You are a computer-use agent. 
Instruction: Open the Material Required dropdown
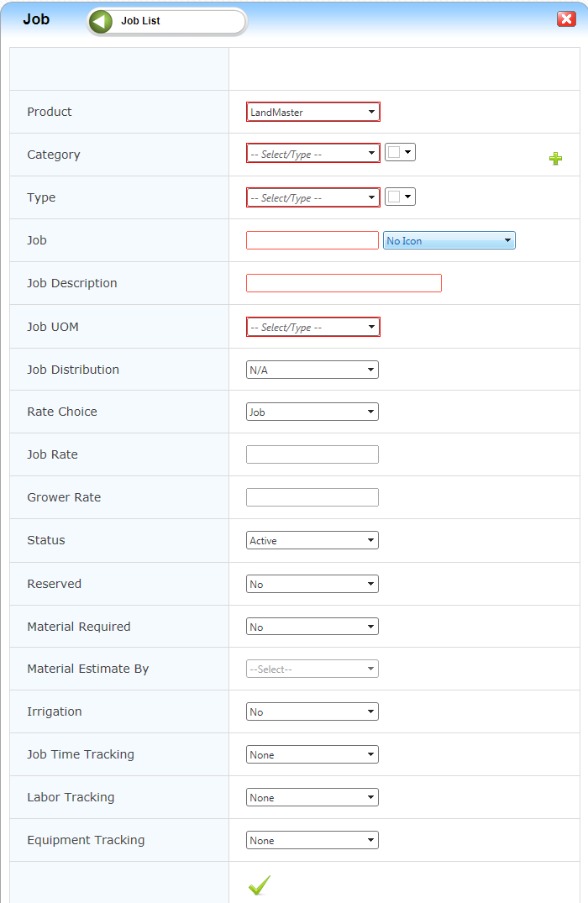[x=312, y=627]
